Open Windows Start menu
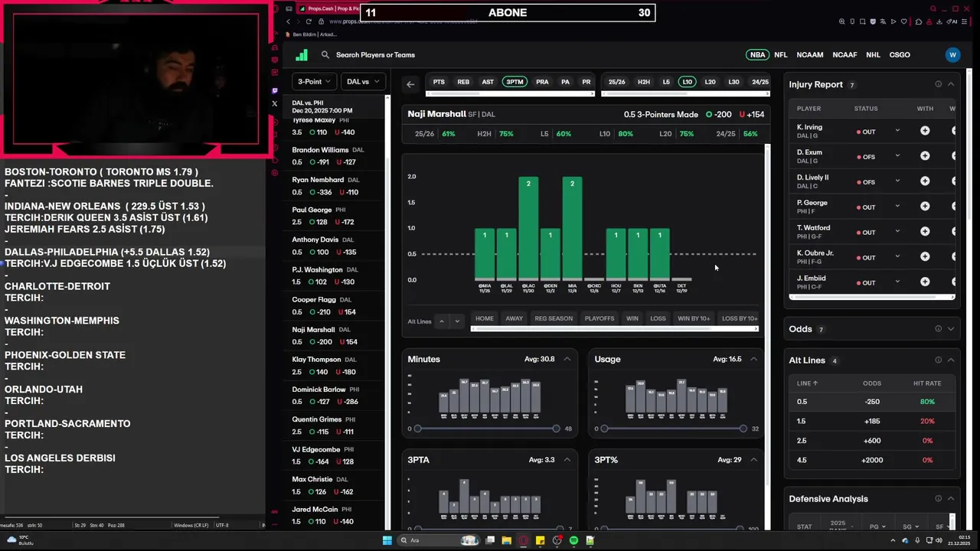This screenshot has width=980, height=551. pyautogui.click(x=387, y=540)
